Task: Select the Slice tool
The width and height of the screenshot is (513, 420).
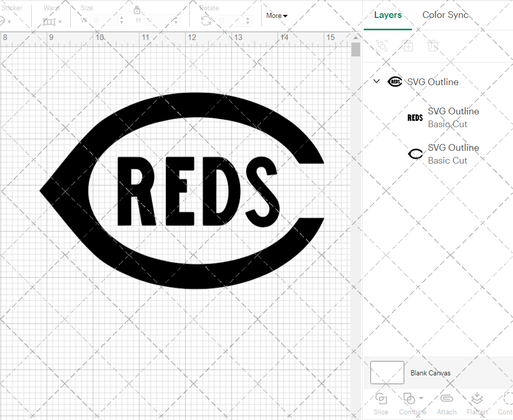Action: (x=381, y=404)
